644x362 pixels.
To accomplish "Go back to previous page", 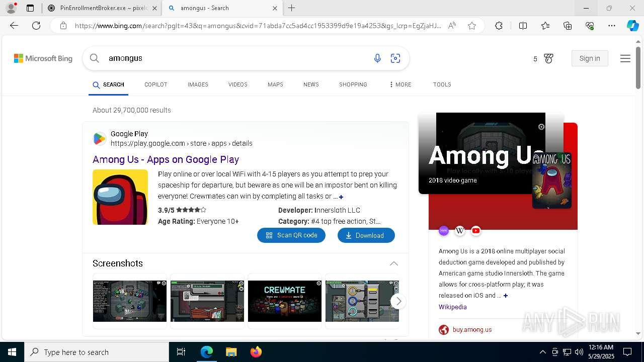I will pos(14,26).
